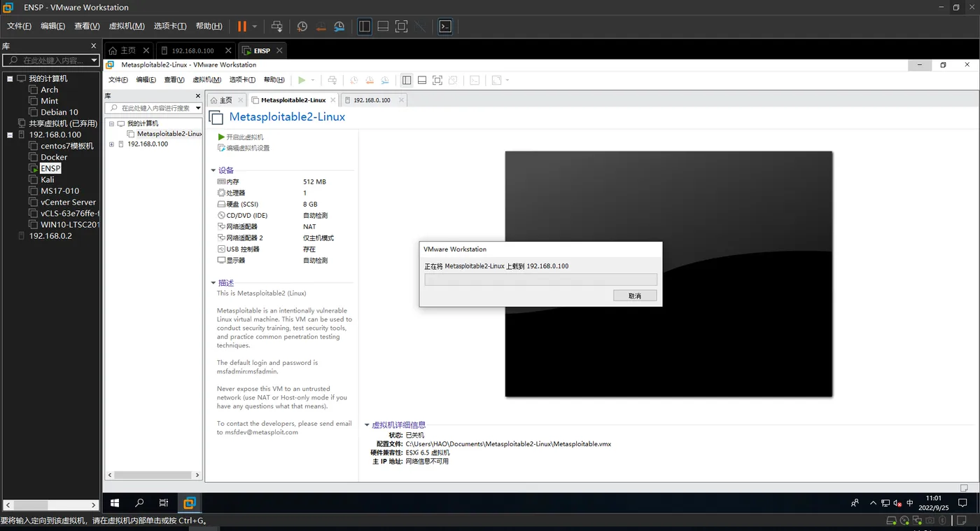The height and width of the screenshot is (531, 980).
Task: Click inner library horizontal scrollbar
Action: click(153, 475)
